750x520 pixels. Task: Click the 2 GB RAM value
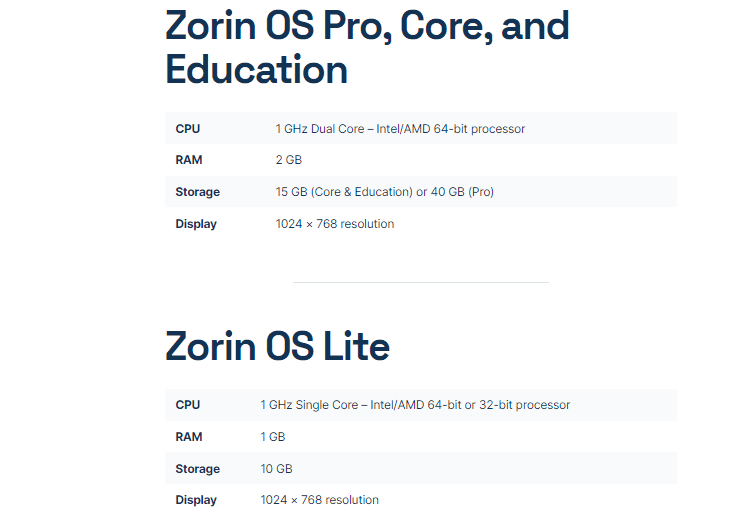288,160
